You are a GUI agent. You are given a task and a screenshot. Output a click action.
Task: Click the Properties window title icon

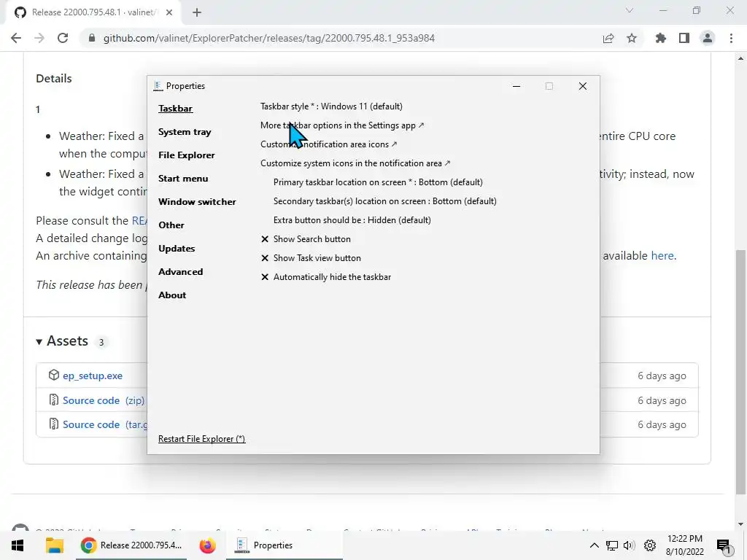158,86
